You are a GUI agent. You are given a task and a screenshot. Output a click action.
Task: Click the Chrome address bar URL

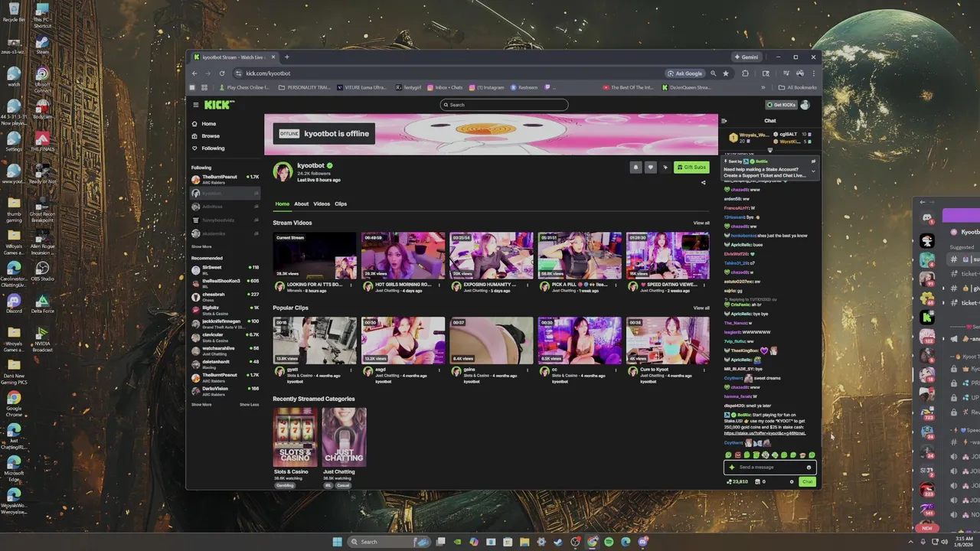coord(268,73)
